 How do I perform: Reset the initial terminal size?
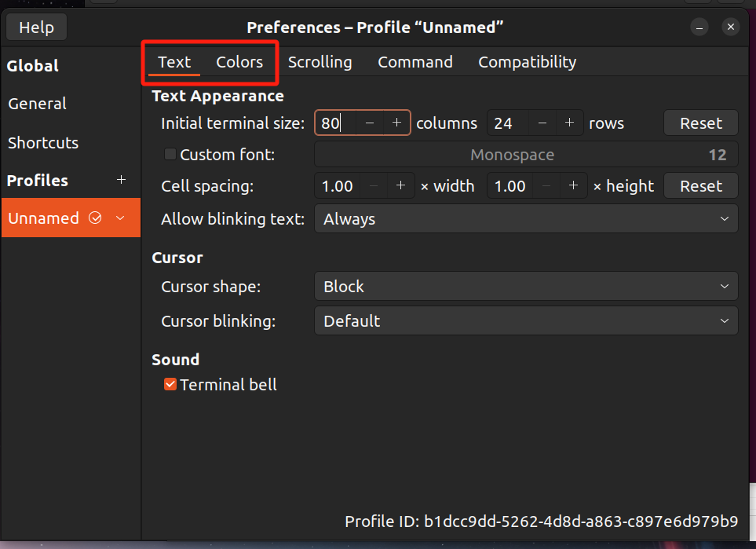(x=700, y=123)
